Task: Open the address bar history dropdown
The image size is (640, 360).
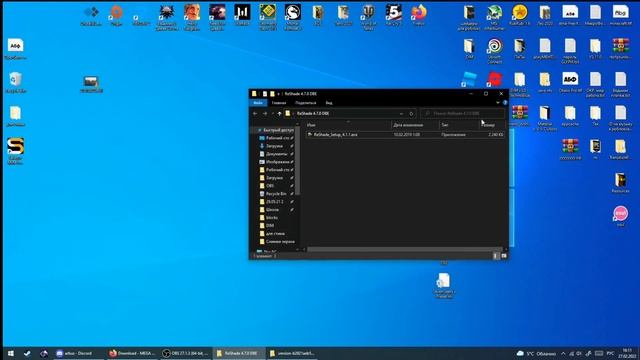Action: [x=402, y=113]
